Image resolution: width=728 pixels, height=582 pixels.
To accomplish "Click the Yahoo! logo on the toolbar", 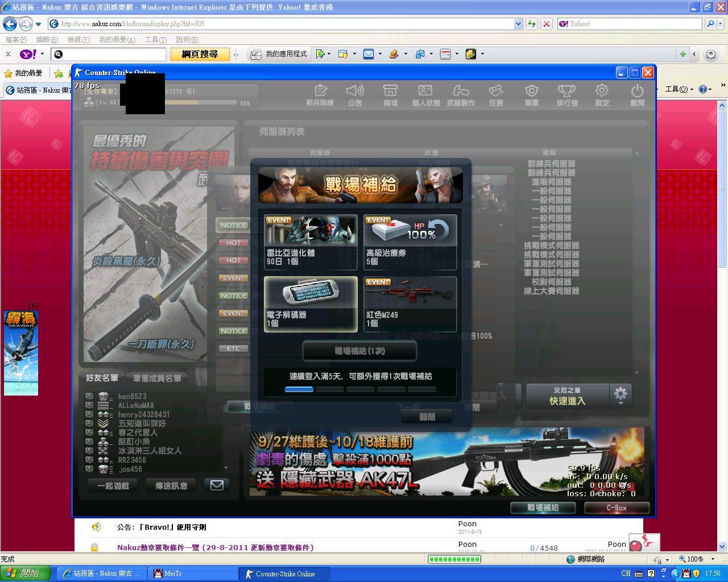I will pos(28,54).
